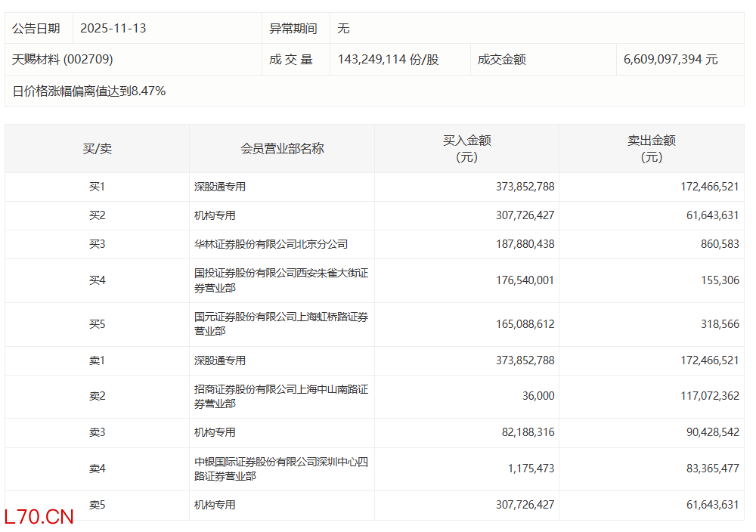Click the 买/卖 column header

97,149
